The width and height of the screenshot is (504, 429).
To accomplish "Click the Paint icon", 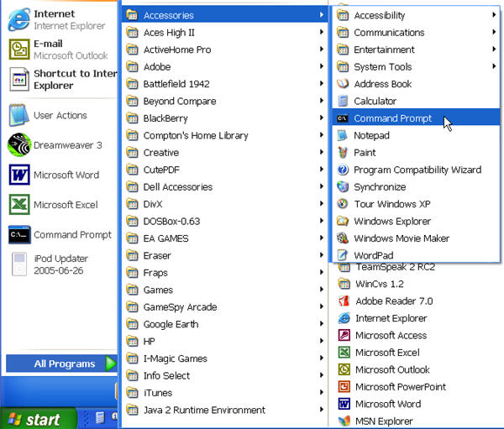I will [343, 152].
